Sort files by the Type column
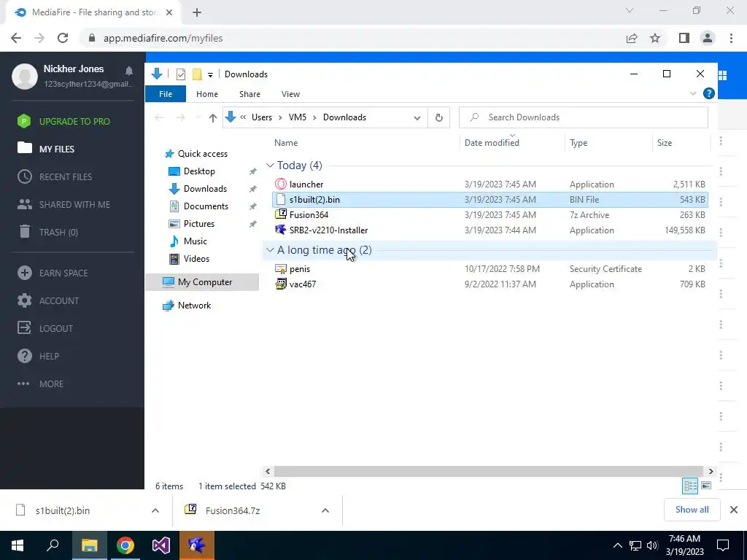 pyautogui.click(x=578, y=143)
